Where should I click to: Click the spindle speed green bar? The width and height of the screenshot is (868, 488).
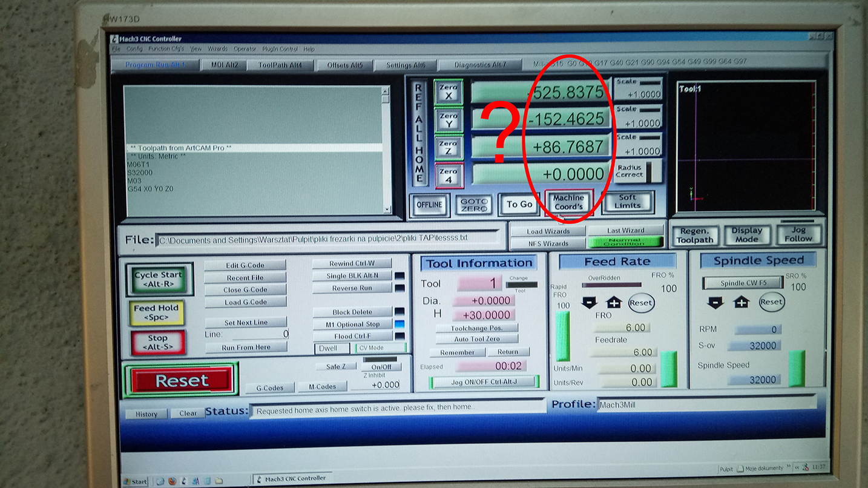pyautogui.click(x=797, y=368)
